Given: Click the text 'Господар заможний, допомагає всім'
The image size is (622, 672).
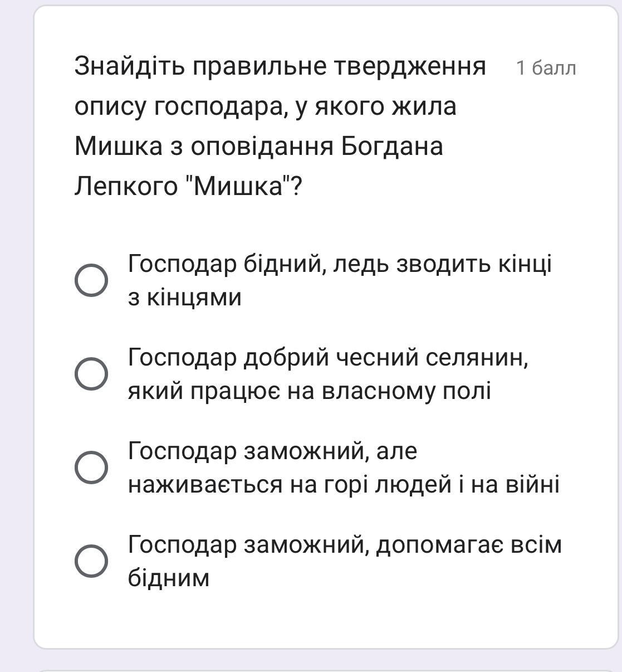Looking at the screenshot, I should click(345, 544).
